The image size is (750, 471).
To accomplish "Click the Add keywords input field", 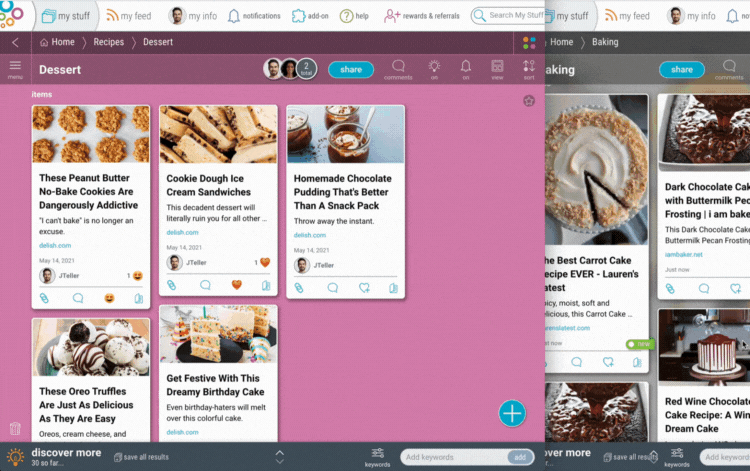I will [454, 457].
